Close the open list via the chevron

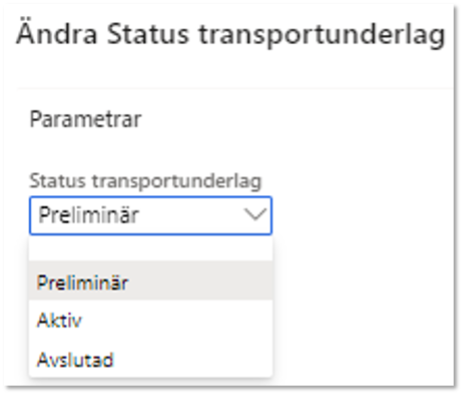(255, 214)
